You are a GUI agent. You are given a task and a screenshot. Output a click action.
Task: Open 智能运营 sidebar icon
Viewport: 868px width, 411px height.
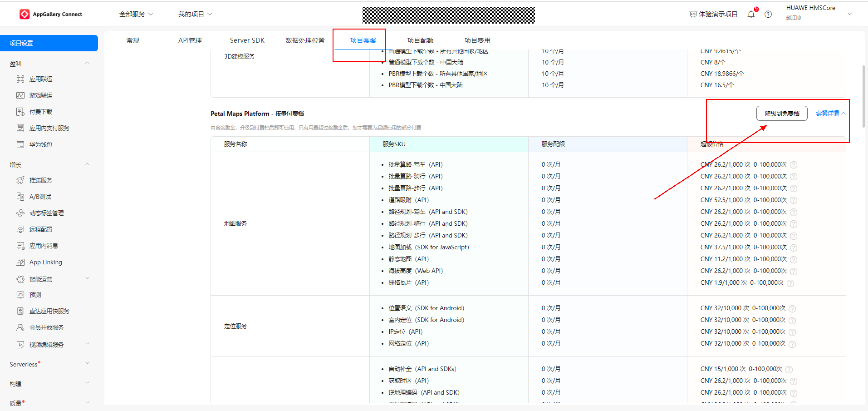[20, 279]
